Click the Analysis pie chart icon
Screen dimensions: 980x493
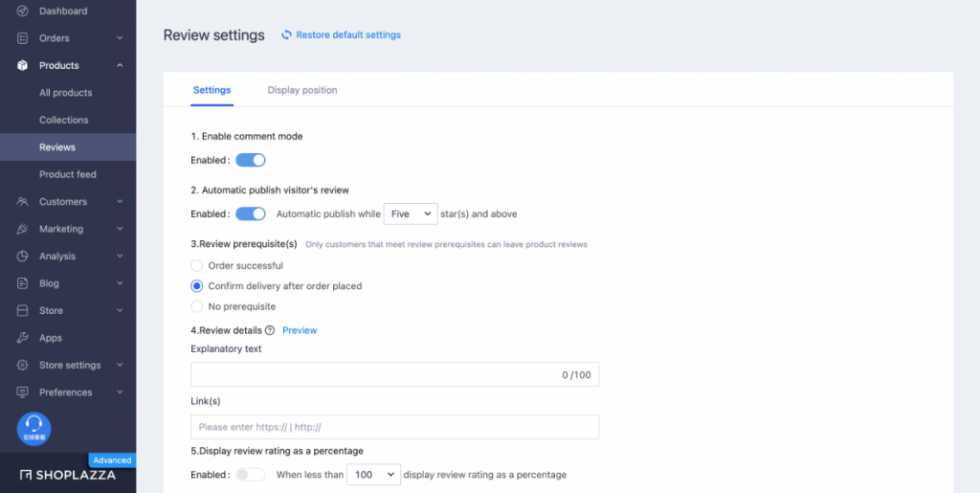[22, 257]
